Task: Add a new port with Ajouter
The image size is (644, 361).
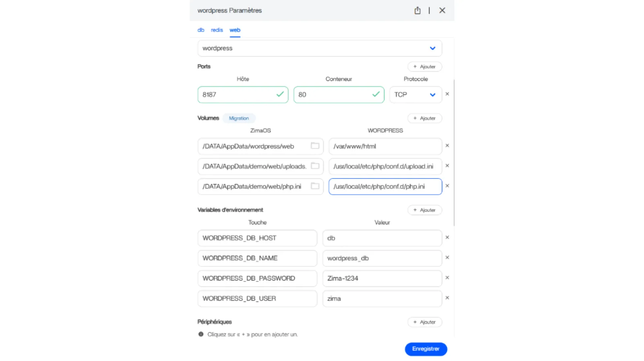Action: click(x=425, y=67)
